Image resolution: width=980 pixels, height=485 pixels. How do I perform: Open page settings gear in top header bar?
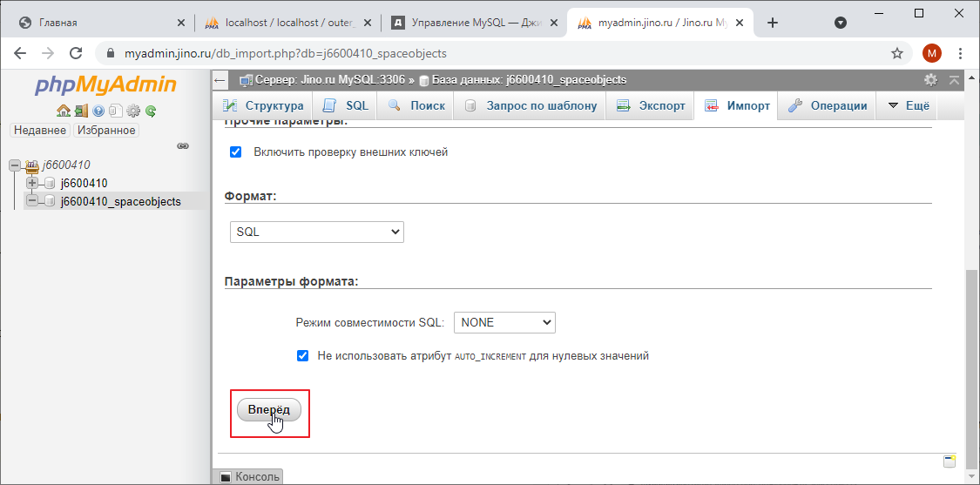point(930,80)
